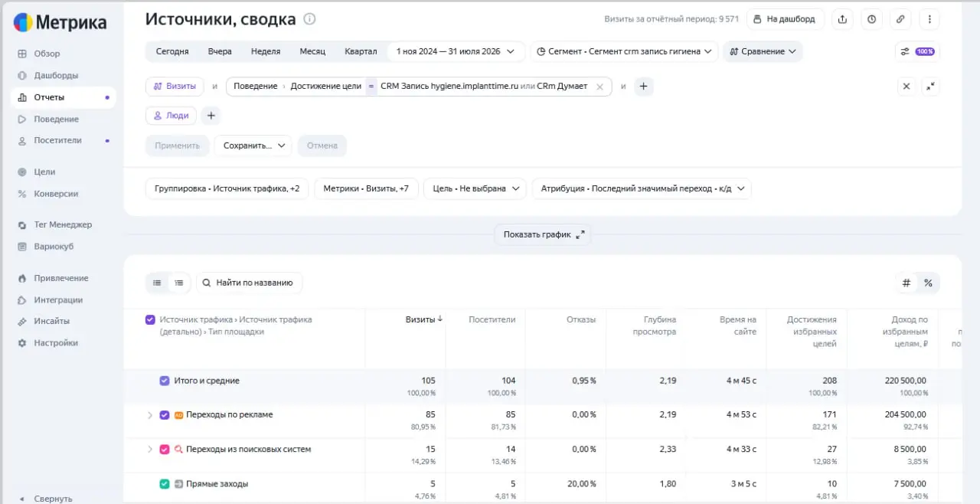Click the Настройки gear icon
This screenshot has width=980, height=504.
pos(22,343)
